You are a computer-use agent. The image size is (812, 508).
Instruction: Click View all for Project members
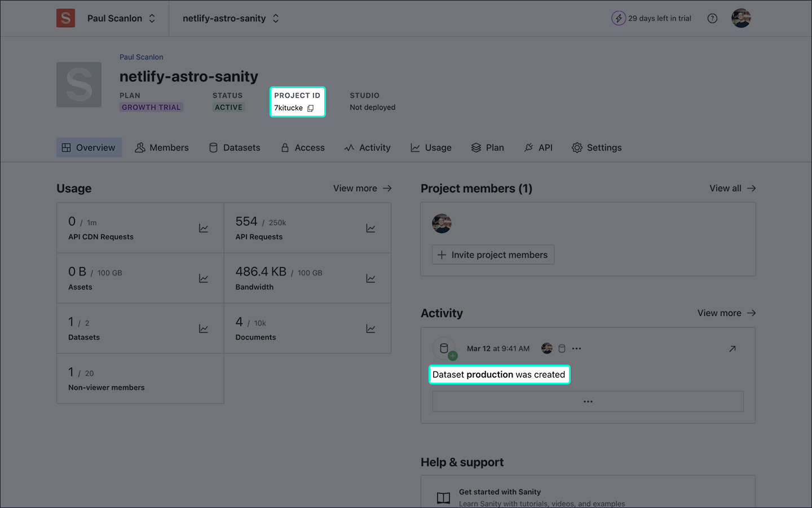click(x=732, y=189)
